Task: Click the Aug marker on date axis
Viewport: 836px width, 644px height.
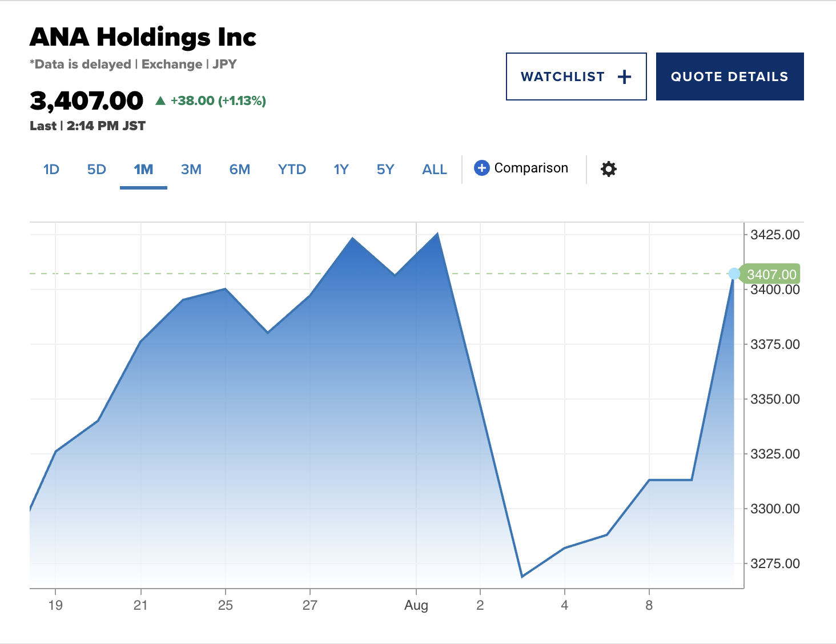Action: (416, 605)
